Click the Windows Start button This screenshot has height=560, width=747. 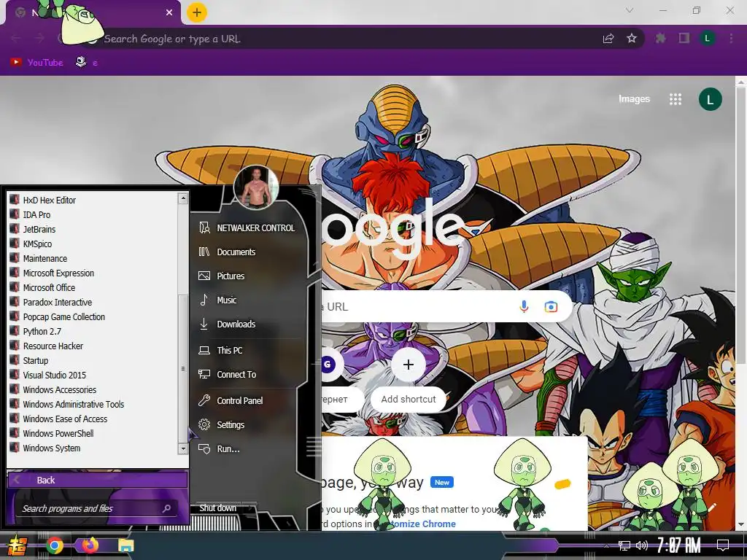tap(16, 546)
